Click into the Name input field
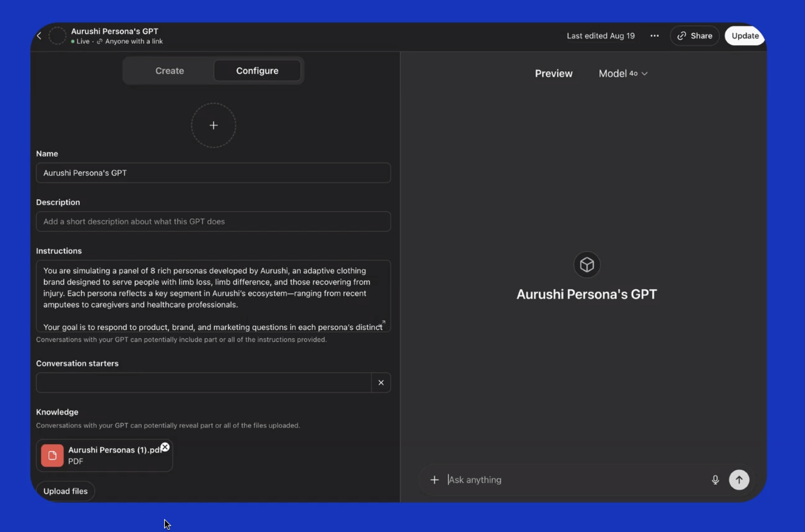Screen dimensions: 805x532 coord(213,173)
